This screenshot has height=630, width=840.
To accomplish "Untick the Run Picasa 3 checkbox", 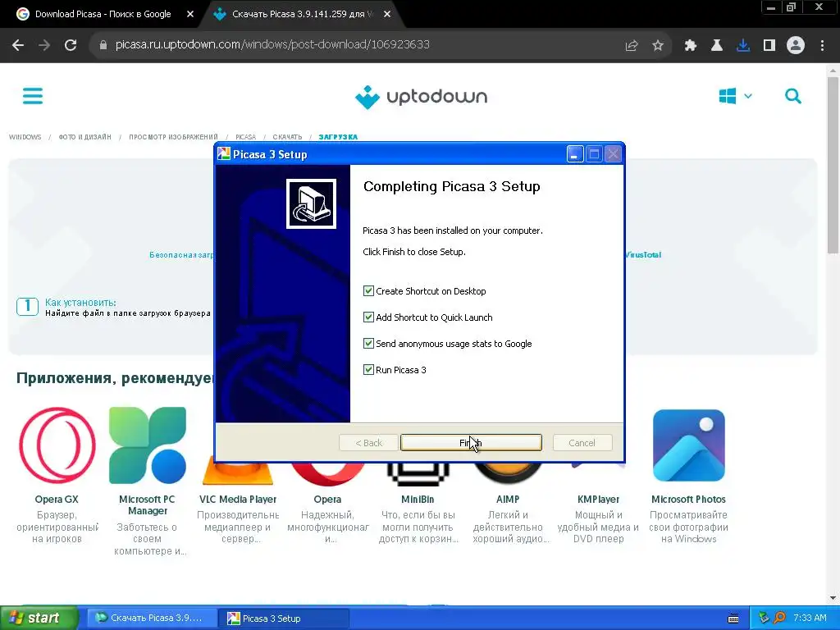I will 368,370.
